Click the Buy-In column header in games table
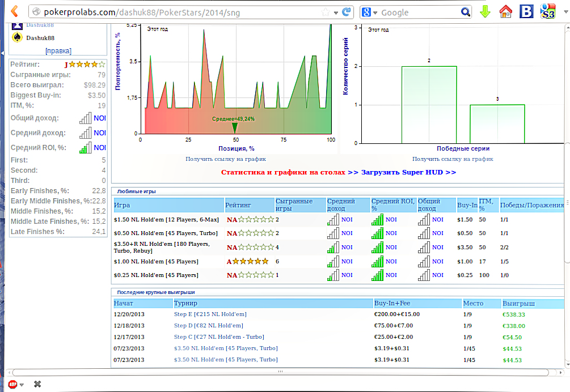The image size is (570, 392). (467, 205)
